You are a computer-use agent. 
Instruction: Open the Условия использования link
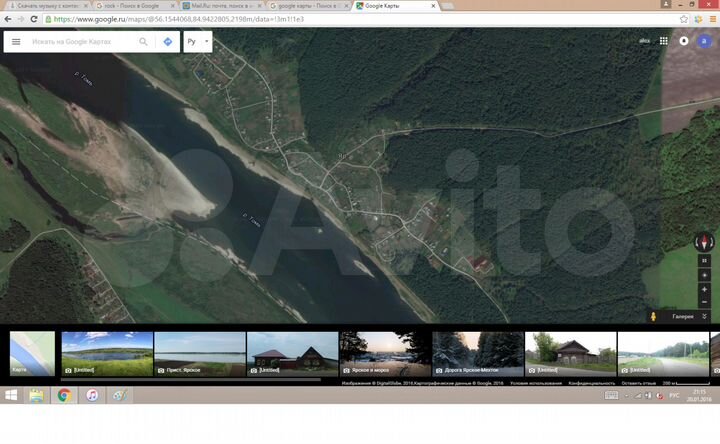[535, 382]
